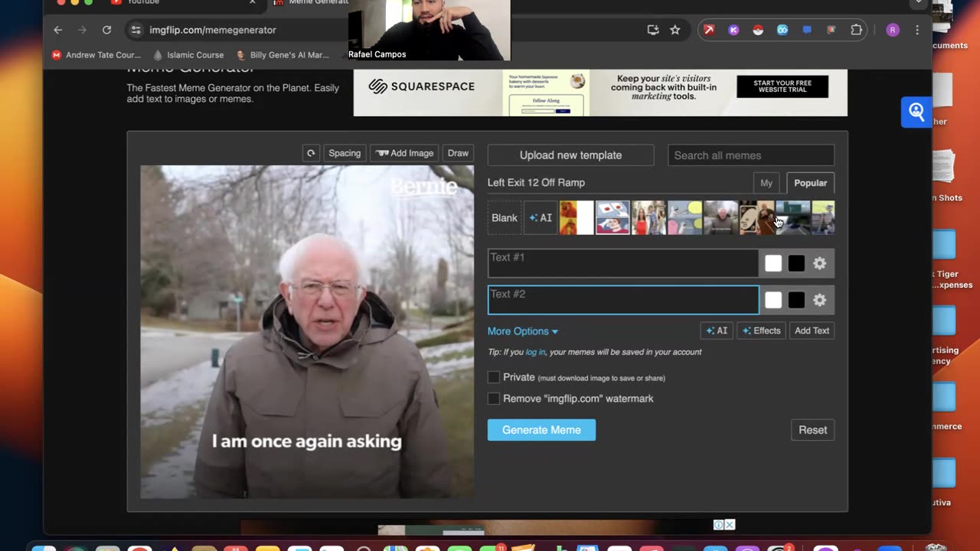This screenshot has width=980, height=551.
Task: Open the blue chat bubble extension
Action: 807,30
